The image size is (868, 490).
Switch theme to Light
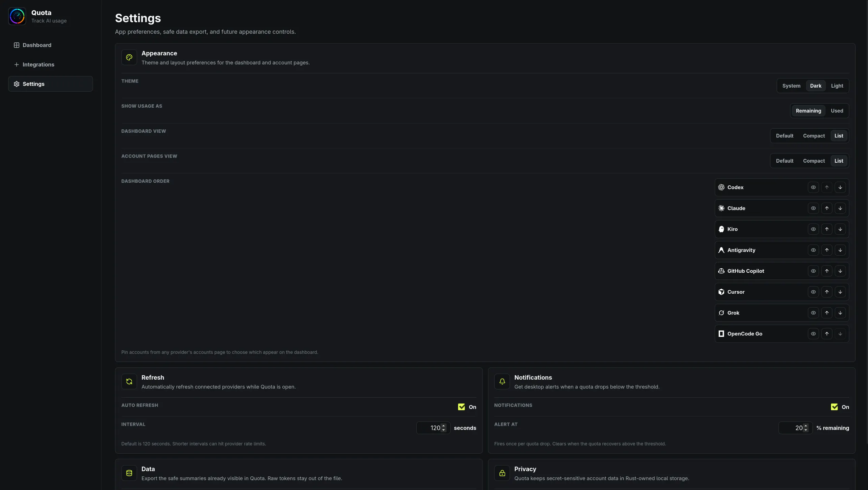837,86
